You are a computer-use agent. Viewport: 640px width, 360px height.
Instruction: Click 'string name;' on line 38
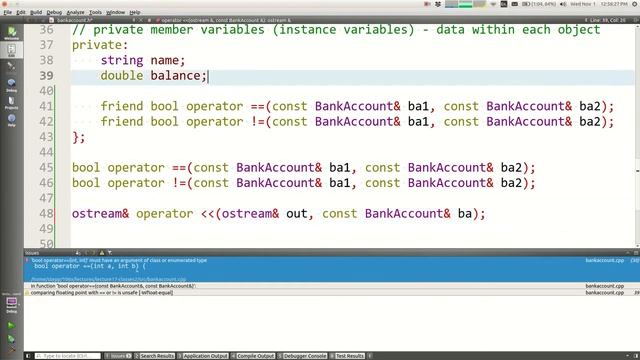[143, 60]
